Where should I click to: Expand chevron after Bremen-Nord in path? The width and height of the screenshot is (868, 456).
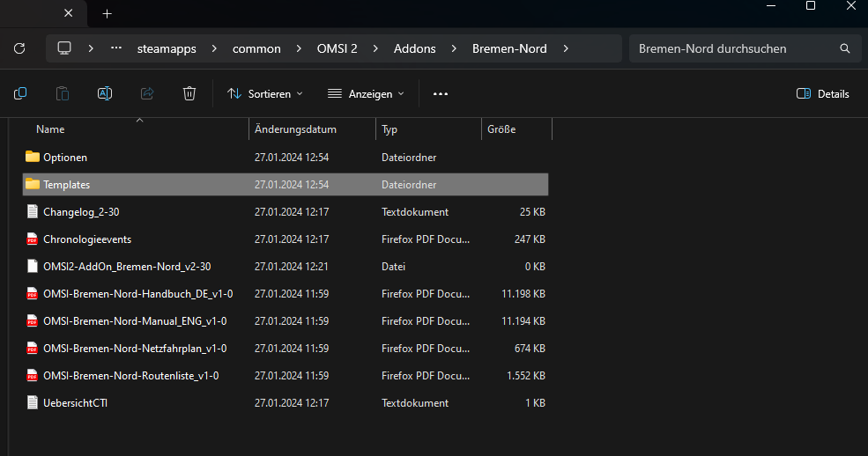pyautogui.click(x=566, y=48)
